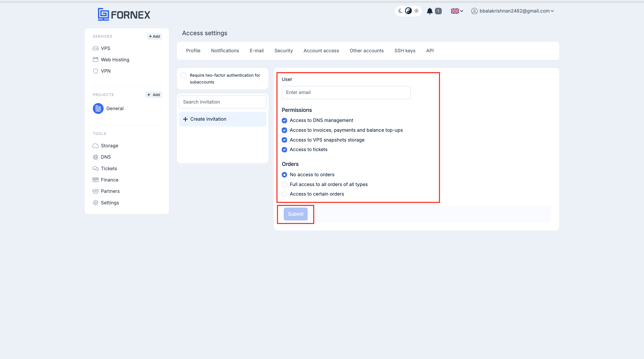Switch to the Security tab
The width and height of the screenshot is (644, 359).
(283, 50)
